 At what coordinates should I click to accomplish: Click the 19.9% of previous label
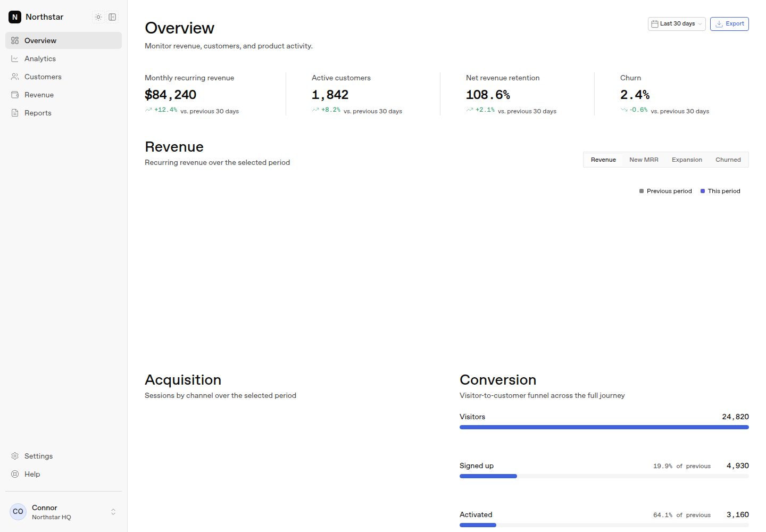pos(682,466)
